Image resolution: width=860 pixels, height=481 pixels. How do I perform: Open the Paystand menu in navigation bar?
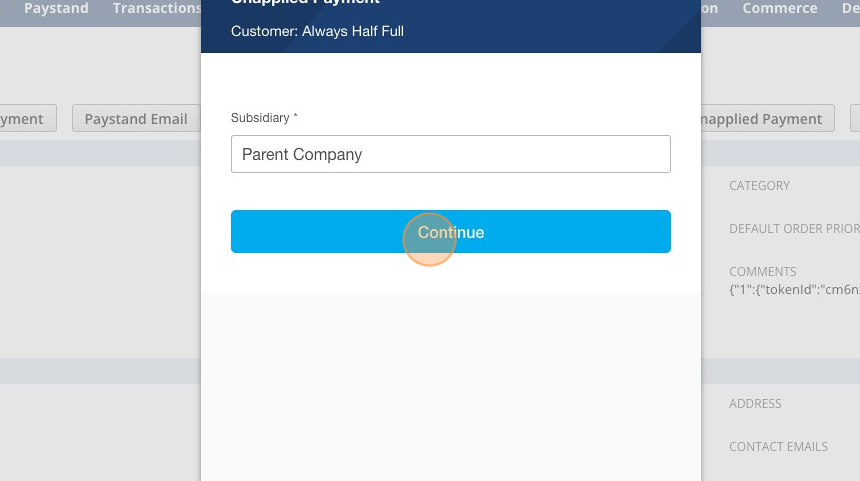56,8
